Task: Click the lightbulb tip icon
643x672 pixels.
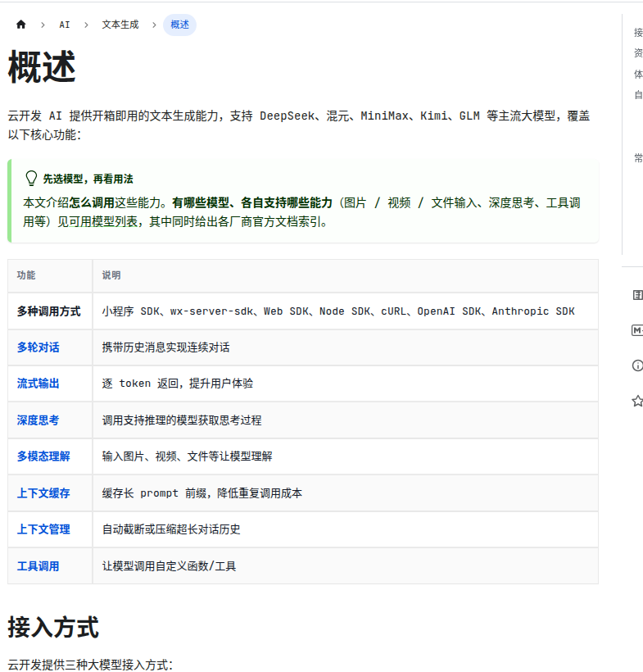Action: pos(31,179)
